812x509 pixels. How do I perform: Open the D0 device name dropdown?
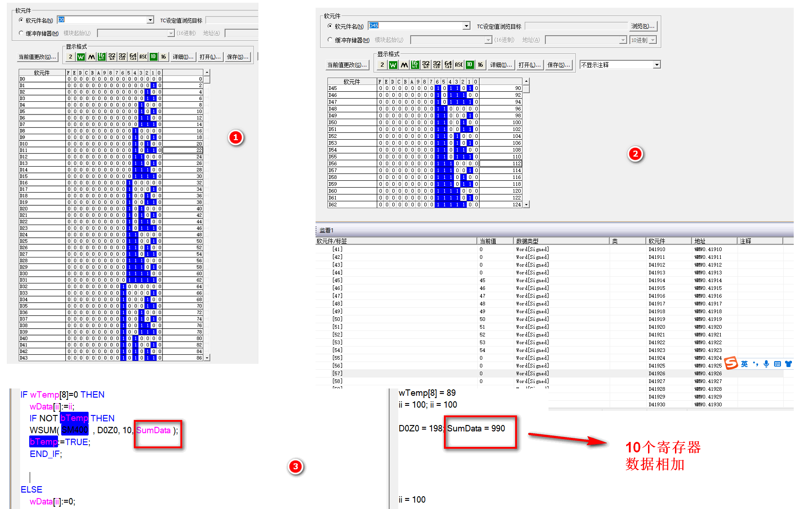(x=150, y=20)
